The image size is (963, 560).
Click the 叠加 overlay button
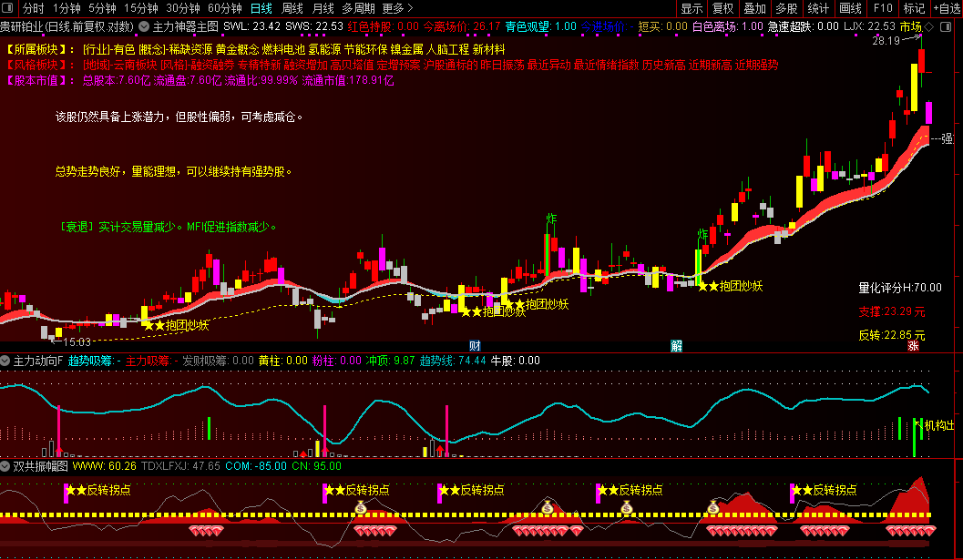click(754, 8)
